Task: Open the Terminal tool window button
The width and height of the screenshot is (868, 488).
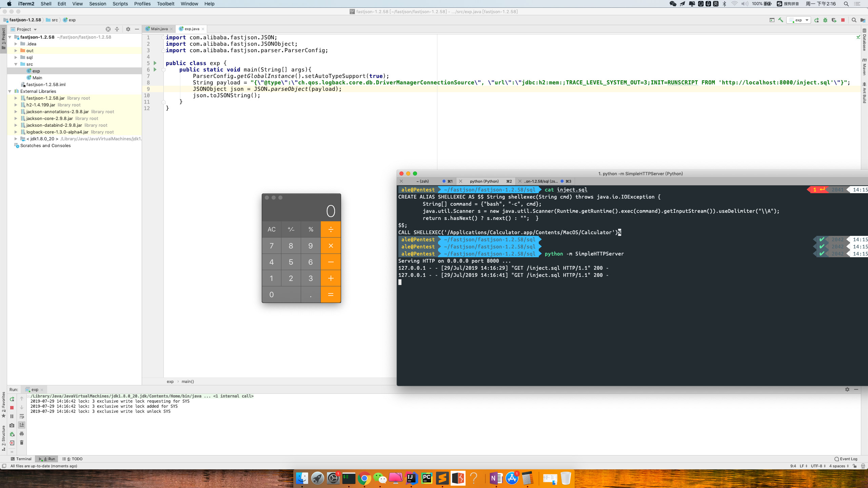Action: (21, 459)
